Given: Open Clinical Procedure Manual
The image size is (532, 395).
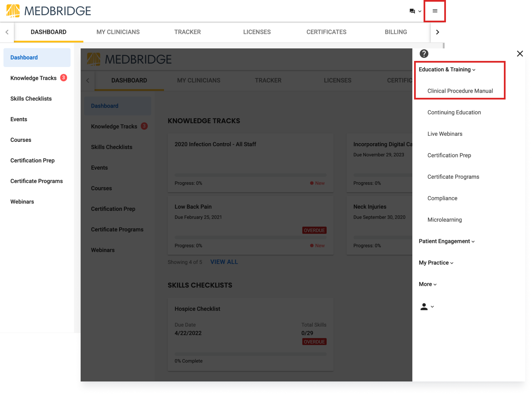Looking at the screenshot, I should coord(460,91).
